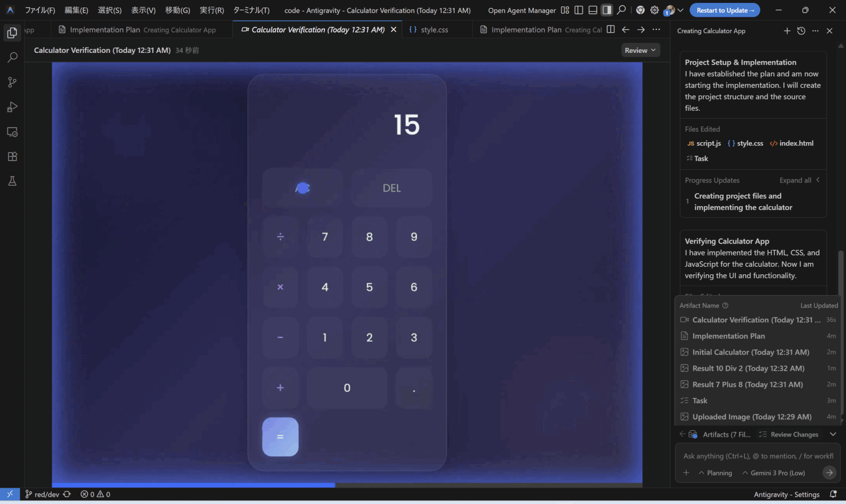
Task: Open the Testing flask icon
Action: point(12,181)
